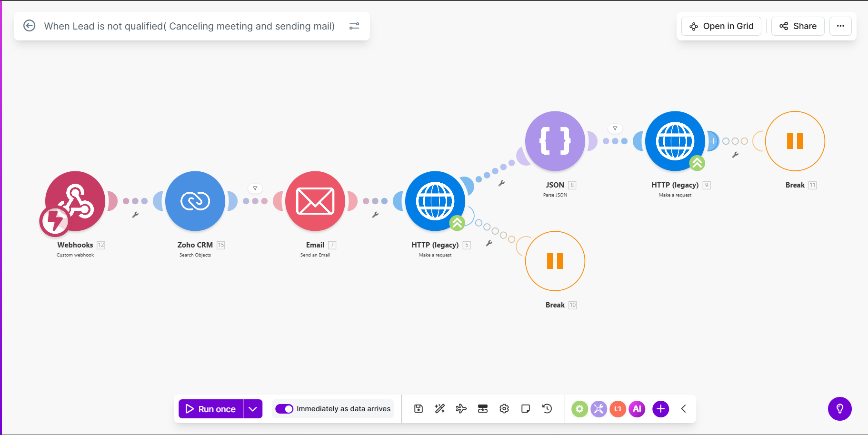Image resolution: width=868 pixels, height=435 pixels.
Task: Click the wrench between HTTP 9 and Break 11
Action: pos(735,155)
